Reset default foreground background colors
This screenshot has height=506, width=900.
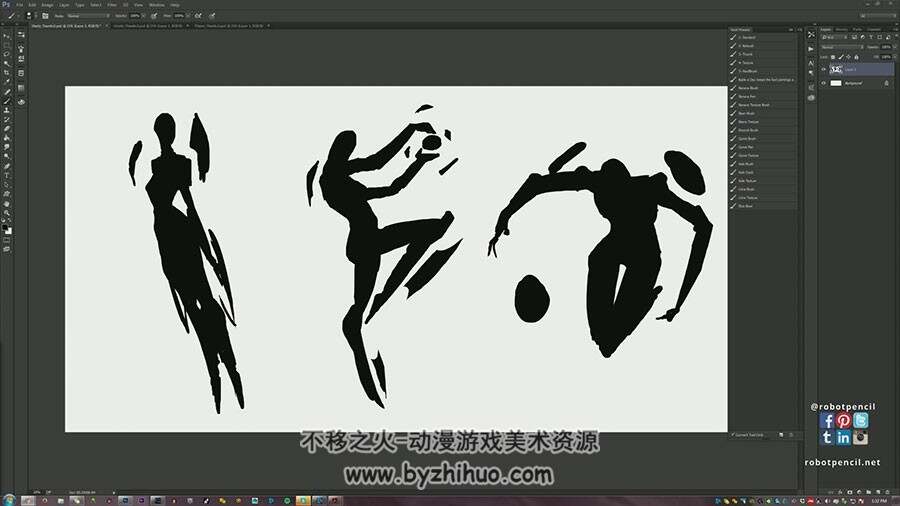click(4, 220)
